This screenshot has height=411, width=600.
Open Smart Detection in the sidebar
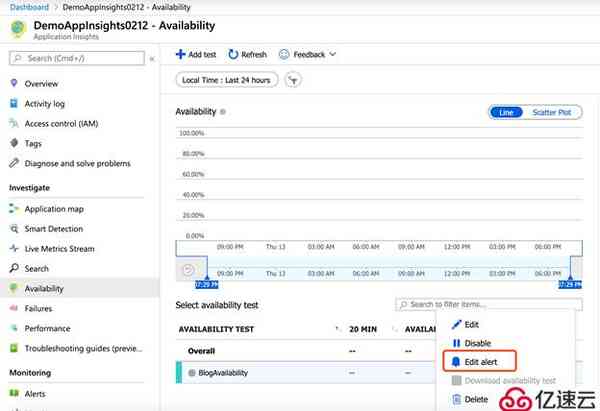coord(54,229)
